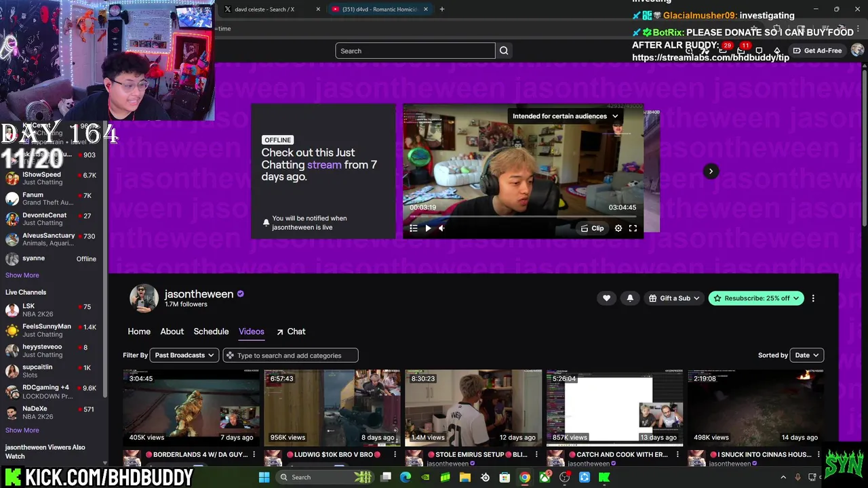Enter fullscreen in video player

(633, 228)
